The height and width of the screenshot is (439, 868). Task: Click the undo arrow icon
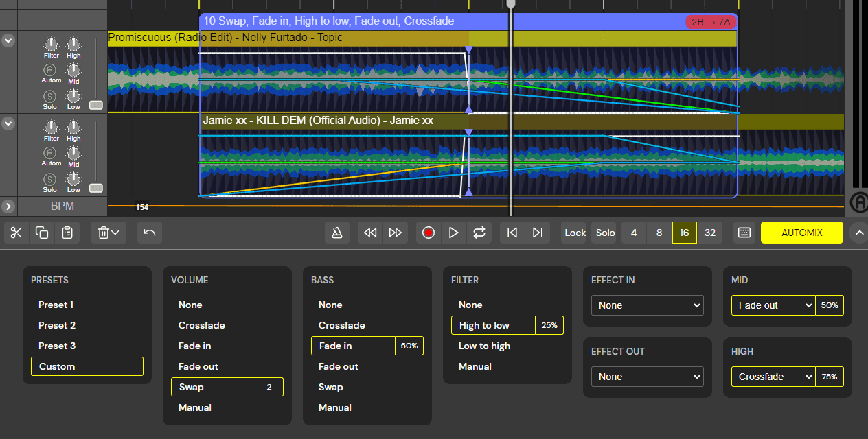(150, 233)
